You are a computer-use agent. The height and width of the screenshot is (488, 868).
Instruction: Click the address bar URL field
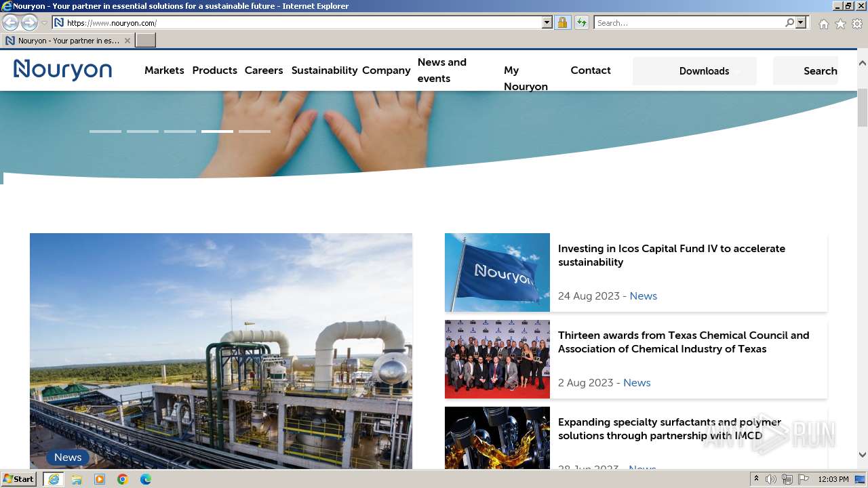click(302, 22)
